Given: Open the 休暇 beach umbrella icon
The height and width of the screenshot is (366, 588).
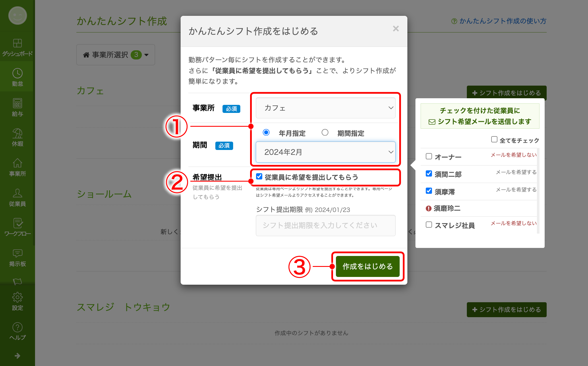Looking at the screenshot, I should (17, 134).
